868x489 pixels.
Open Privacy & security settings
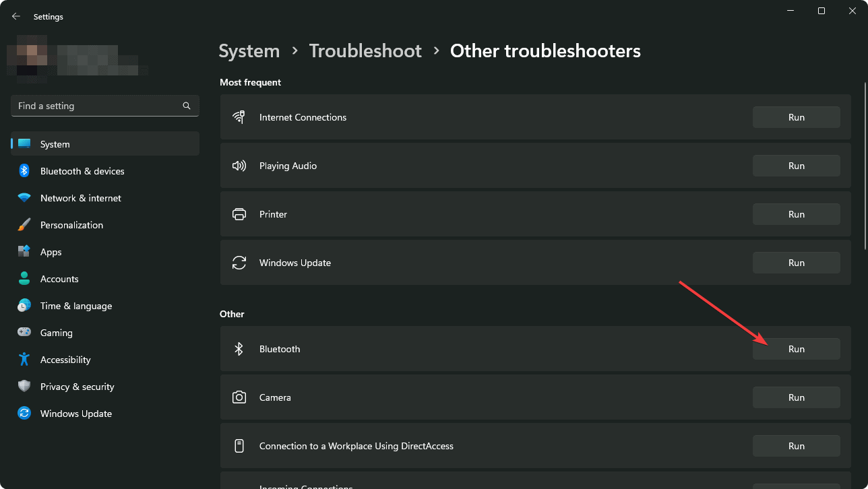click(x=77, y=386)
